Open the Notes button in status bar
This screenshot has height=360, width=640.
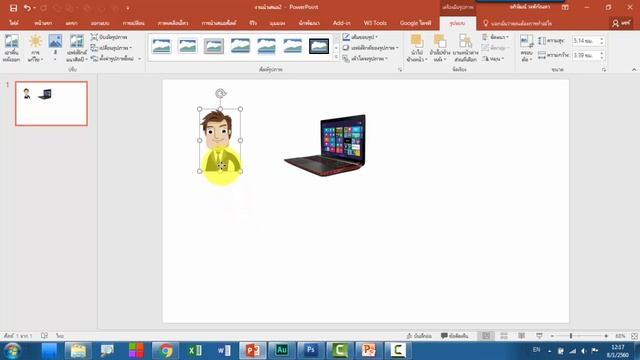419,336
